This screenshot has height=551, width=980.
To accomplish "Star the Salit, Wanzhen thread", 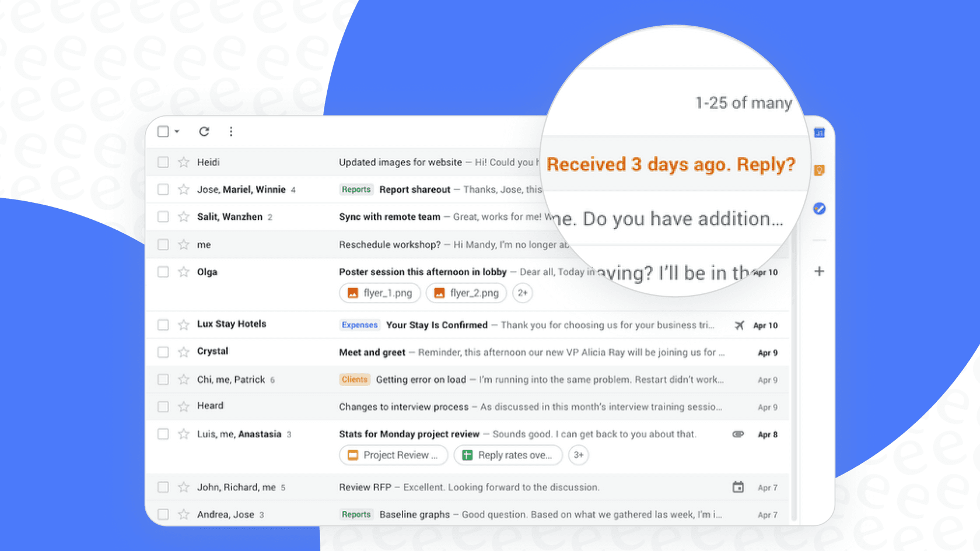I will pyautogui.click(x=184, y=217).
